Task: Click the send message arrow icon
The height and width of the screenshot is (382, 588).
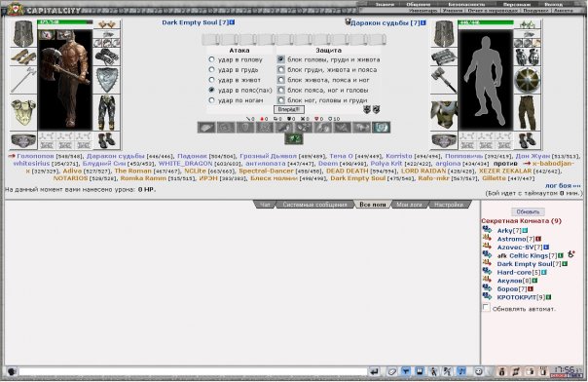Action: [x=374, y=371]
